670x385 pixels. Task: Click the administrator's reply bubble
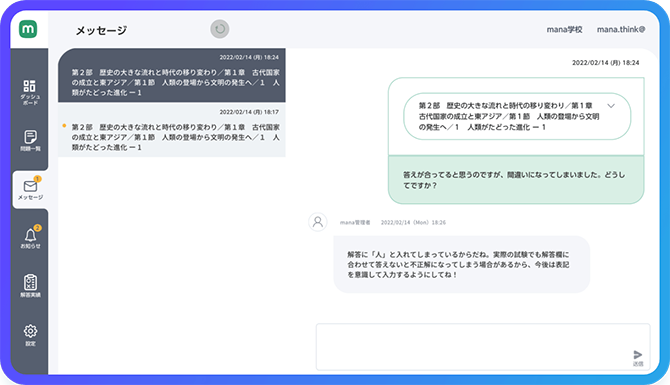pos(461,265)
